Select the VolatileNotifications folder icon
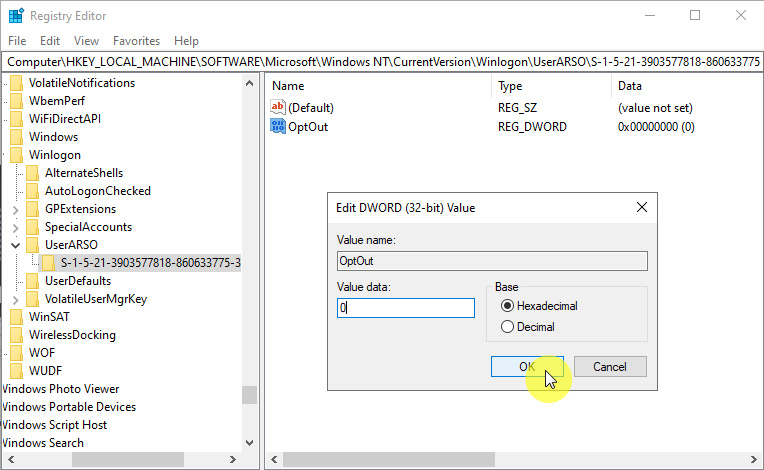The height and width of the screenshot is (470, 764). [x=17, y=83]
